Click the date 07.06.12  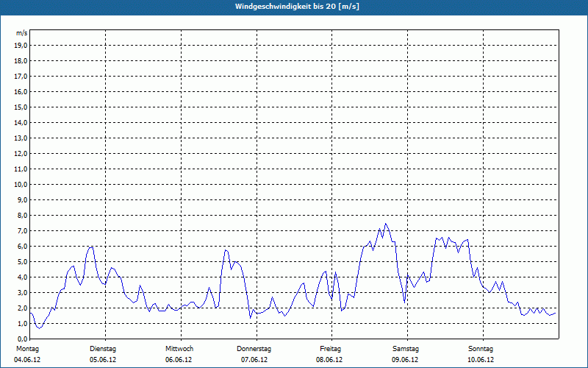[254, 360]
